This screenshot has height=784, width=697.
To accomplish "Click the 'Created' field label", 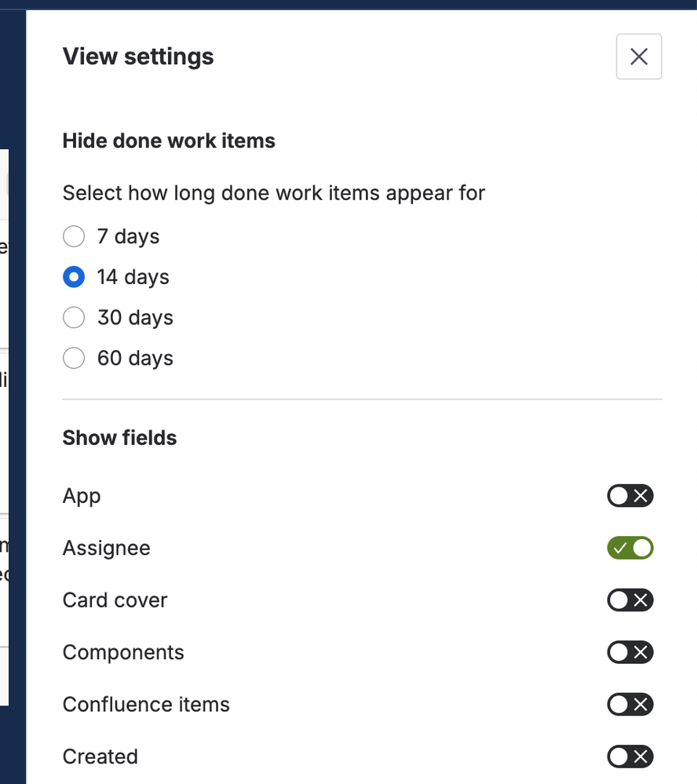I will (x=100, y=757).
